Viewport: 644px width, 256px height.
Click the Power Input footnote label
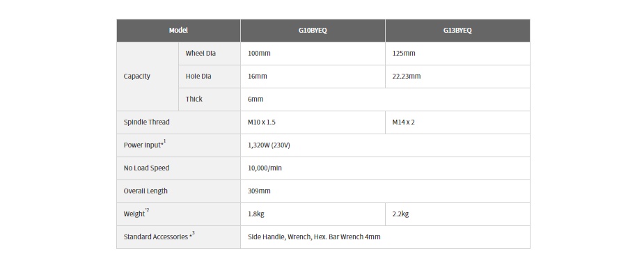pyautogui.click(x=145, y=145)
